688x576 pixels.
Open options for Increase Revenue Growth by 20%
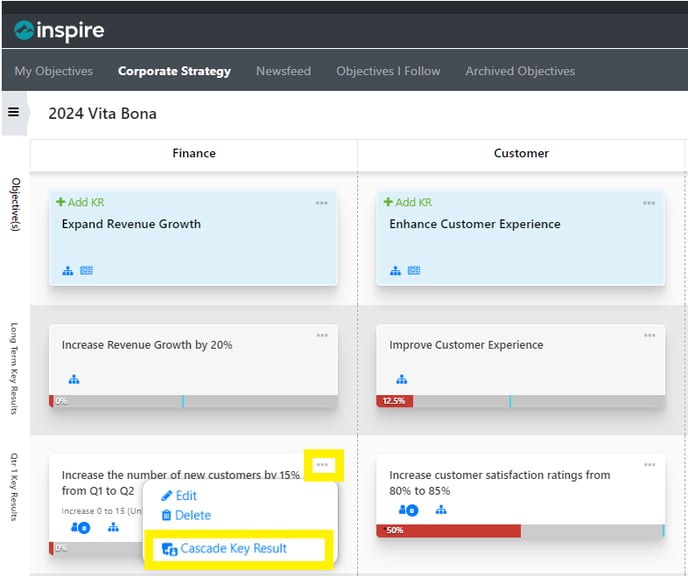click(322, 336)
